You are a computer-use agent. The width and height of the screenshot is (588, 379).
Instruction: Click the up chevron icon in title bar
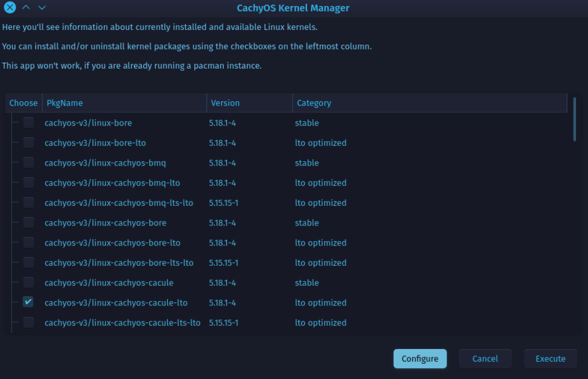click(x=26, y=7)
